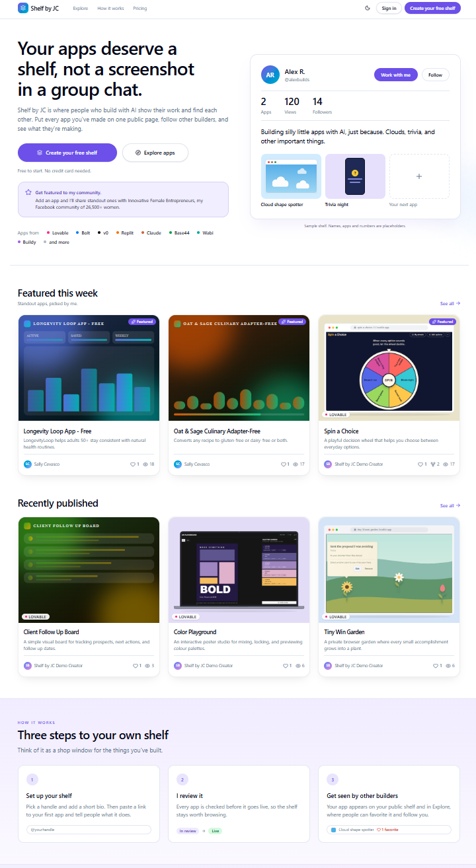Image resolution: width=476 pixels, height=868 pixels.
Task: Click the Base44 source label
Action: pos(180,233)
